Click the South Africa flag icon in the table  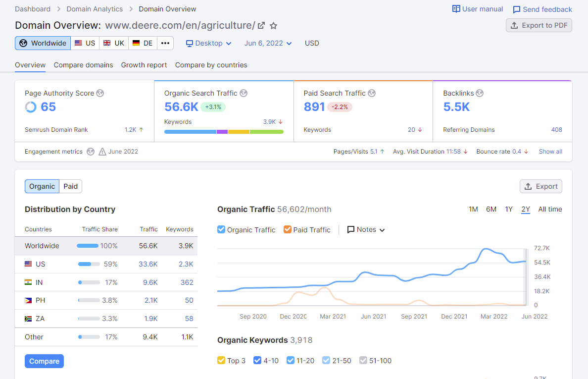[28, 319]
